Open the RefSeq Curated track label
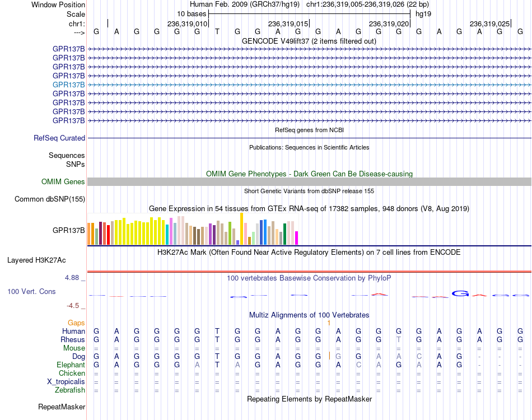Image resolution: width=532 pixels, height=420 pixels. pos(59,138)
